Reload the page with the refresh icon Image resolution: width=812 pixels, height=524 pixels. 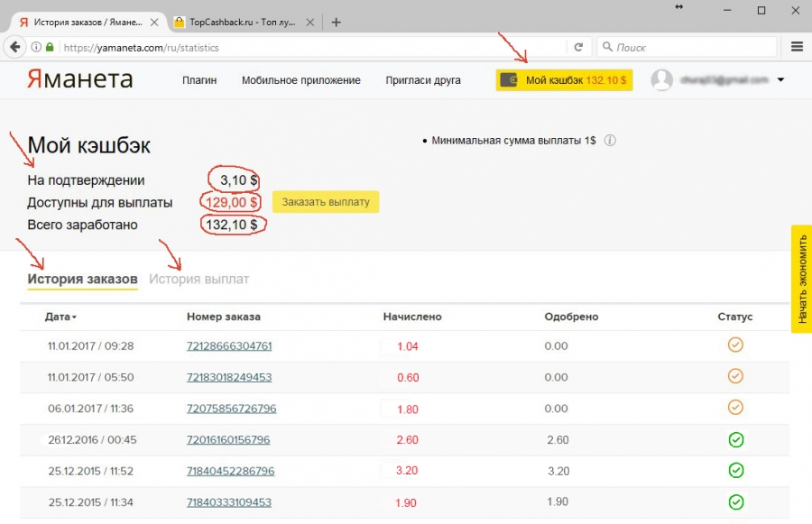click(578, 47)
